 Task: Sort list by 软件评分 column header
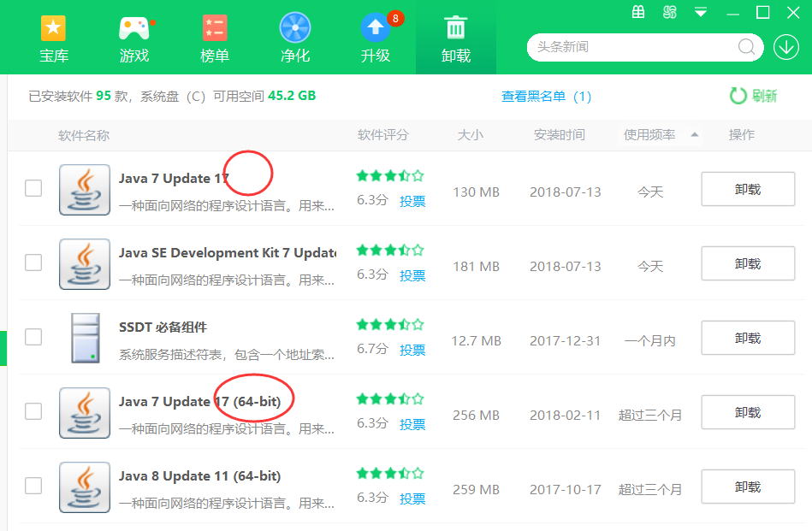click(383, 135)
